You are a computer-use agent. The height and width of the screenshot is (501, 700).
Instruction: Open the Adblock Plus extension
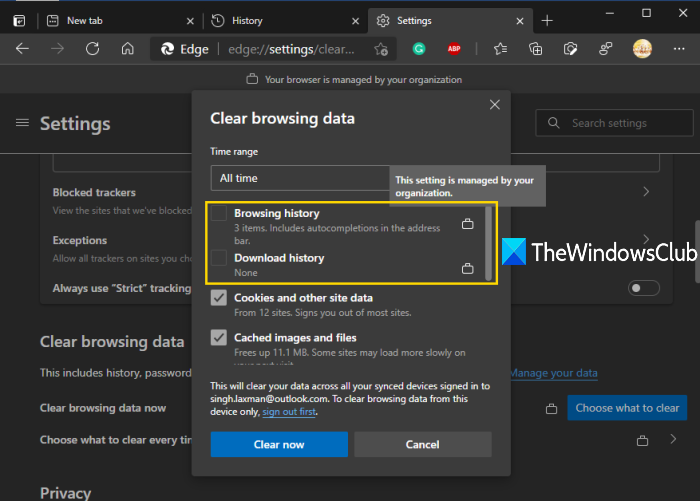[454, 48]
